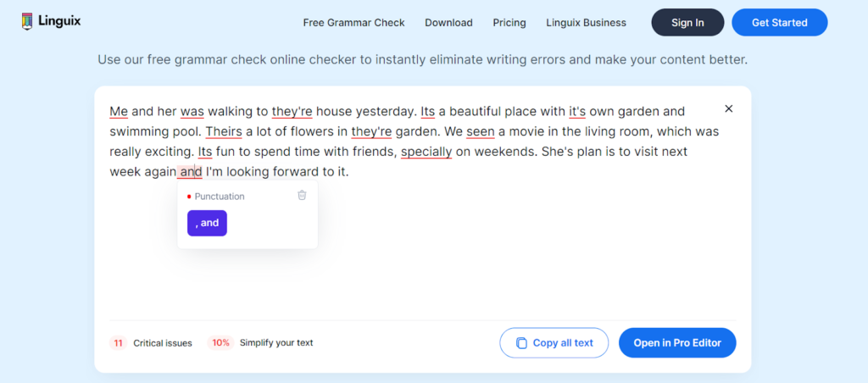Click the Linguix logo
Image resolution: width=868 pixels, height=383 pixels.
click(x=51, y=21)
